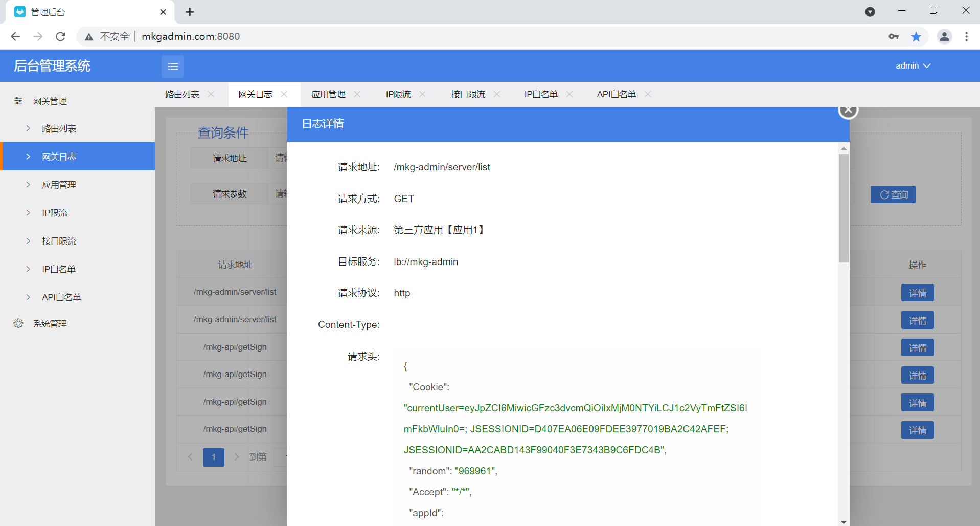Click the tab search dropdown circle icon

pos(870,12)
